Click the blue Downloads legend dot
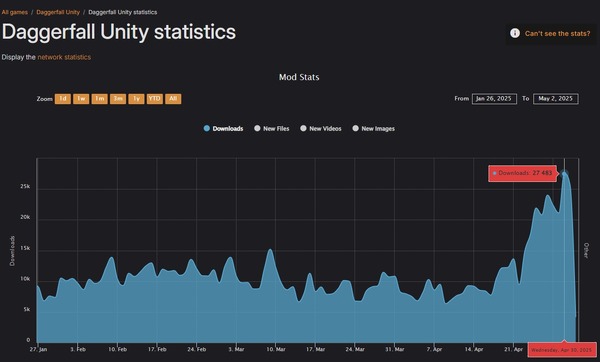This screenshot has width=600, height=362. 207,129
